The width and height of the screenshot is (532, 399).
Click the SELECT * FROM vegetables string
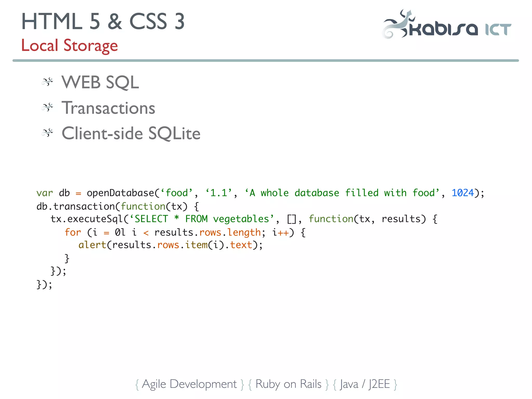(x=202, y=219)
